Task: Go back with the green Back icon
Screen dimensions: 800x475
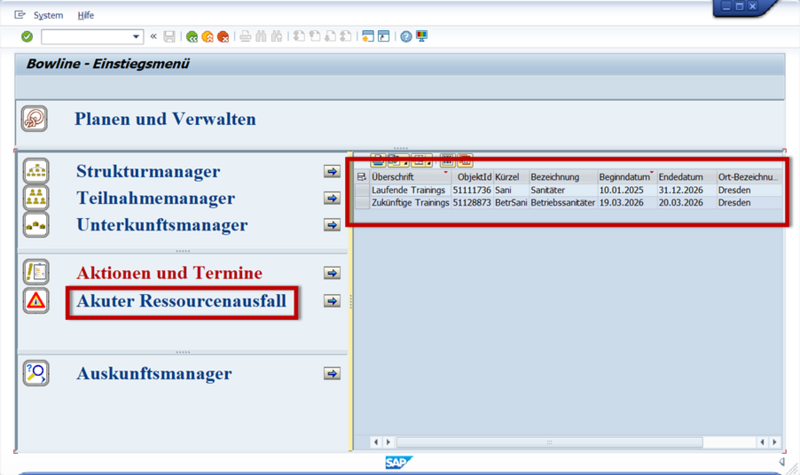Action: [x=192, y=37]
